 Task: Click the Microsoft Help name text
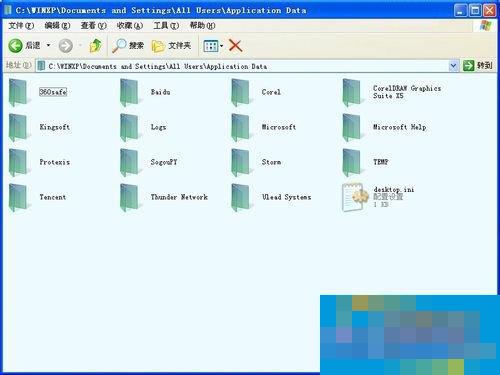[x=399, y=127]
